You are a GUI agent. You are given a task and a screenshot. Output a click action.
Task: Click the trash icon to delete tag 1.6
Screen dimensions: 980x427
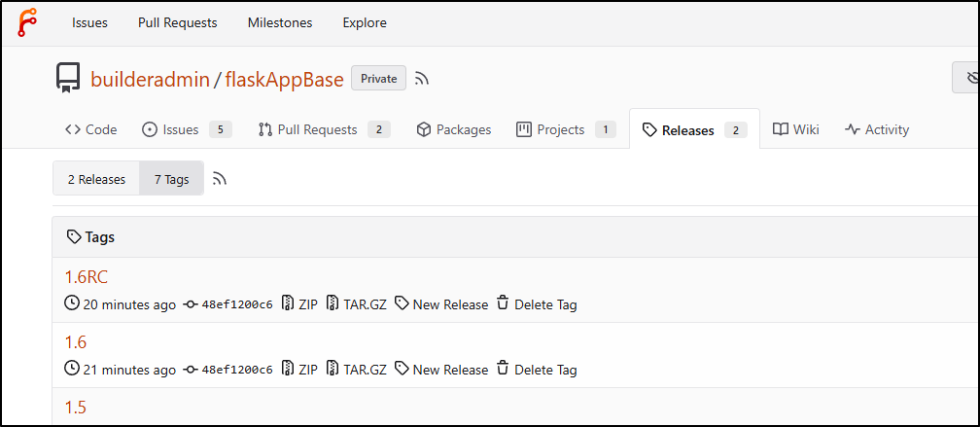click(x=503, y=369)
